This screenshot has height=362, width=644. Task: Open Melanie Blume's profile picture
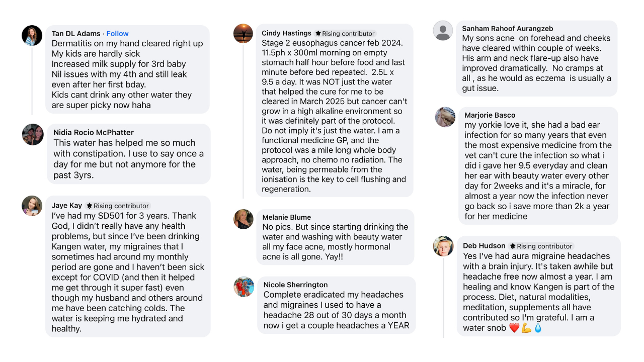coord(244,219)
